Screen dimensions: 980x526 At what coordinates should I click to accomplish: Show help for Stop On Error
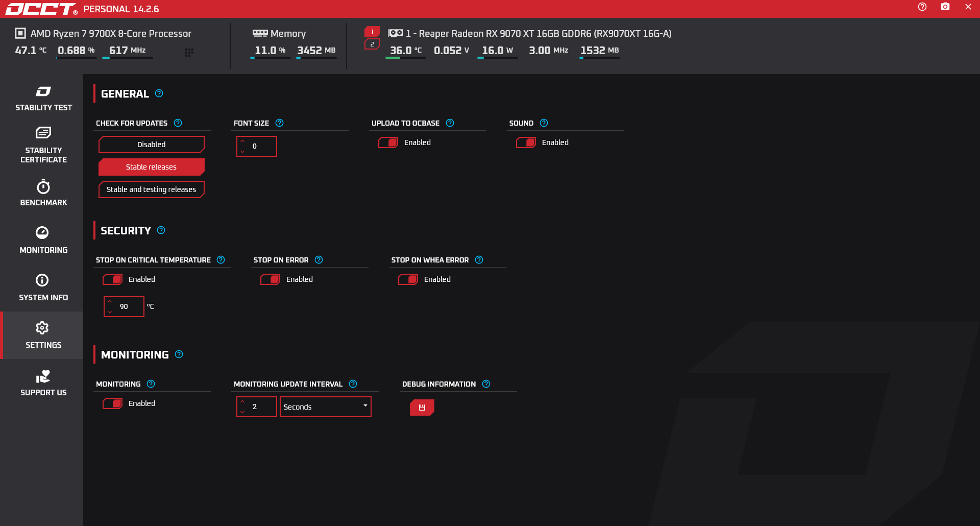pyautogui.click(x=318, y=260)
